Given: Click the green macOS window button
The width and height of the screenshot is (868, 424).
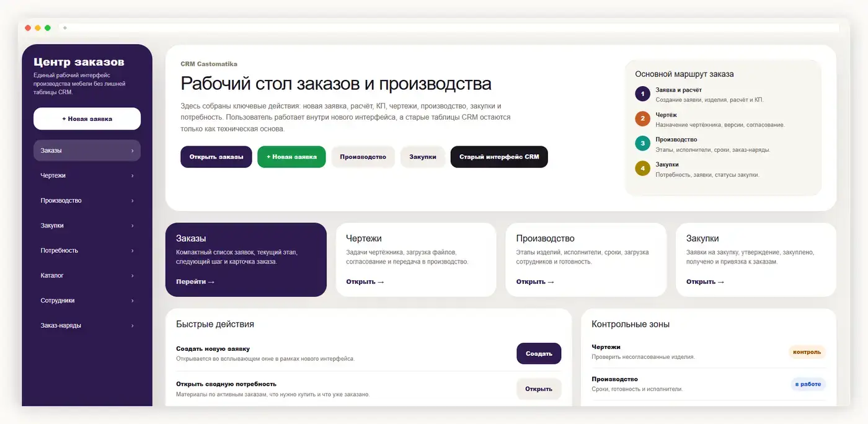Looking at the screenshot, I should pyautogui.click(x=48, y=28).
